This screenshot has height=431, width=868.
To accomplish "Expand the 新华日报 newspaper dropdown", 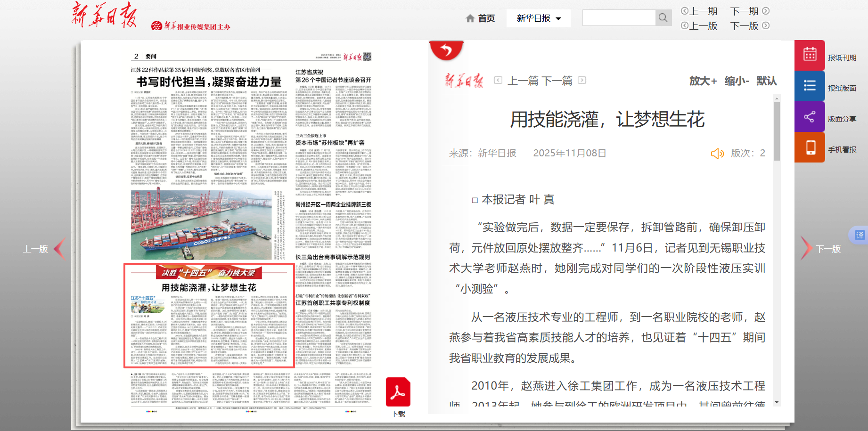I will [538, 18].
